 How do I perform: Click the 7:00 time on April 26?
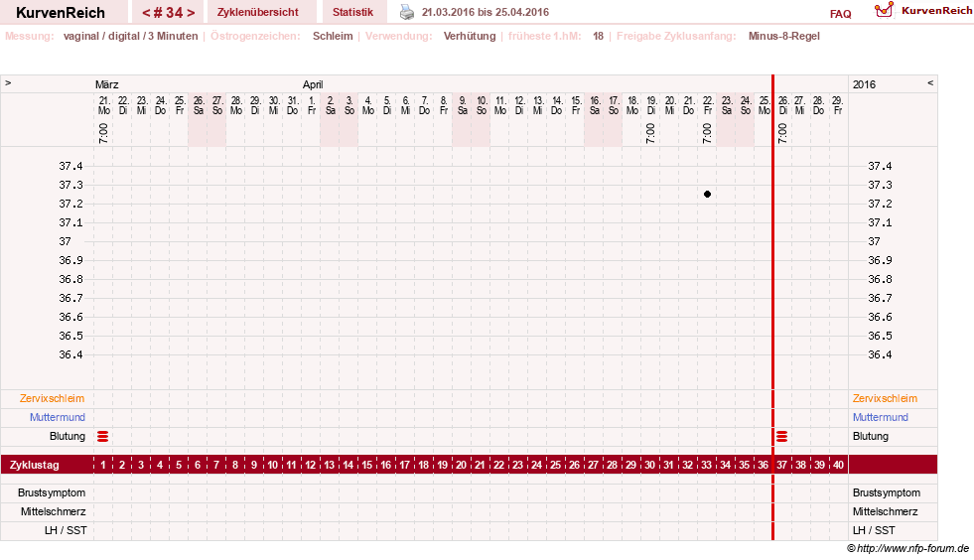(782, 133)
